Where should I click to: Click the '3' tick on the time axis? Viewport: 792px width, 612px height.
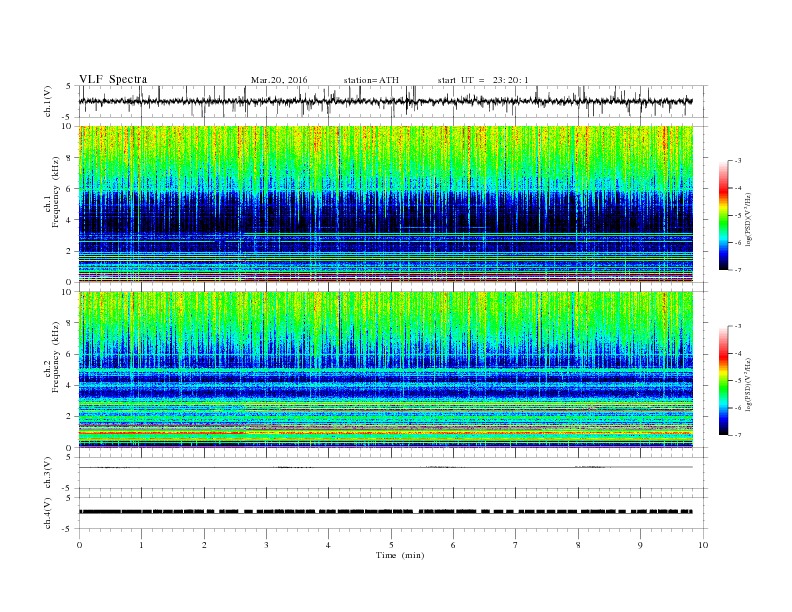(x=266, y=545)
